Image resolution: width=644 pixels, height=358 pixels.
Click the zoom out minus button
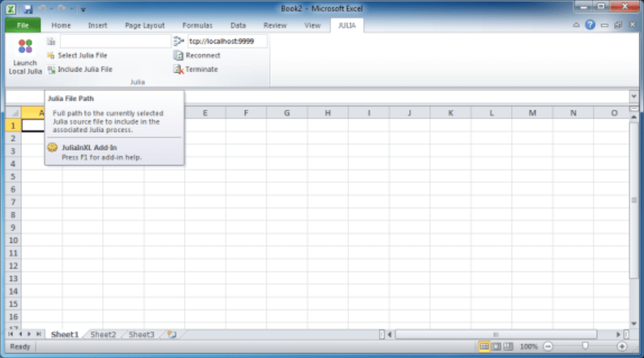click(x=548, y=347)
